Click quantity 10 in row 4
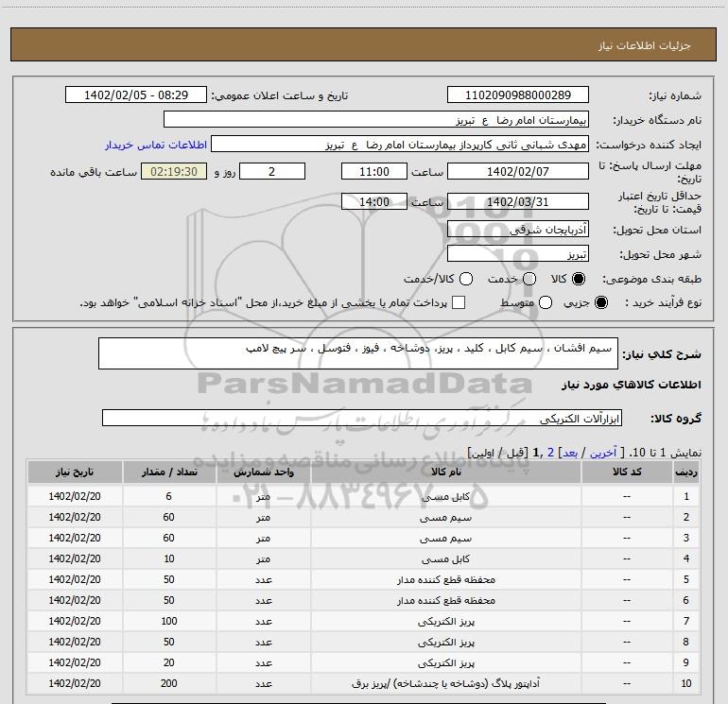 169,558
